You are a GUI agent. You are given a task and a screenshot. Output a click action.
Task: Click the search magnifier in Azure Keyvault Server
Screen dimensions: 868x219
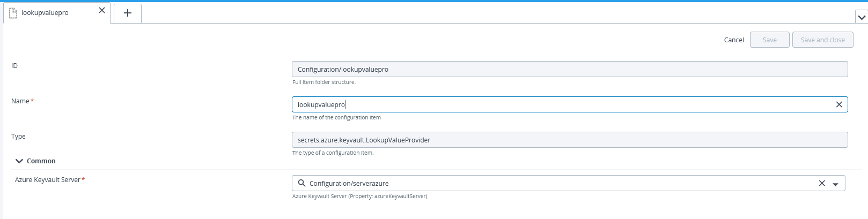302,183
